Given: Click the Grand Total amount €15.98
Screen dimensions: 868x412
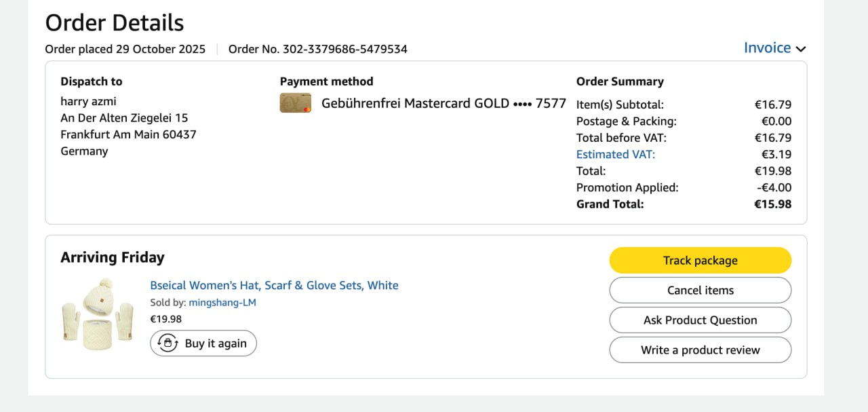Looking at the screenshot, I should pyautogui.click(x=772, y=204).
